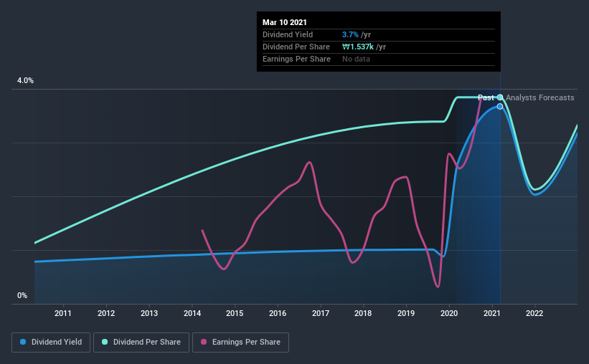Viewport: 589px width, 364px height.
Task: Click the 2022 x-axis year label
Action: coord(534,313)
